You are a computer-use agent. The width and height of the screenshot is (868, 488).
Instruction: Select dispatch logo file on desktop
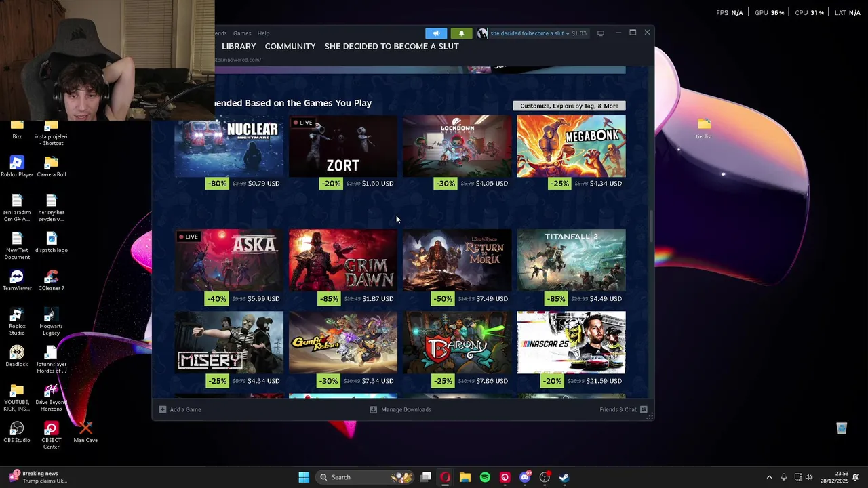52,242
